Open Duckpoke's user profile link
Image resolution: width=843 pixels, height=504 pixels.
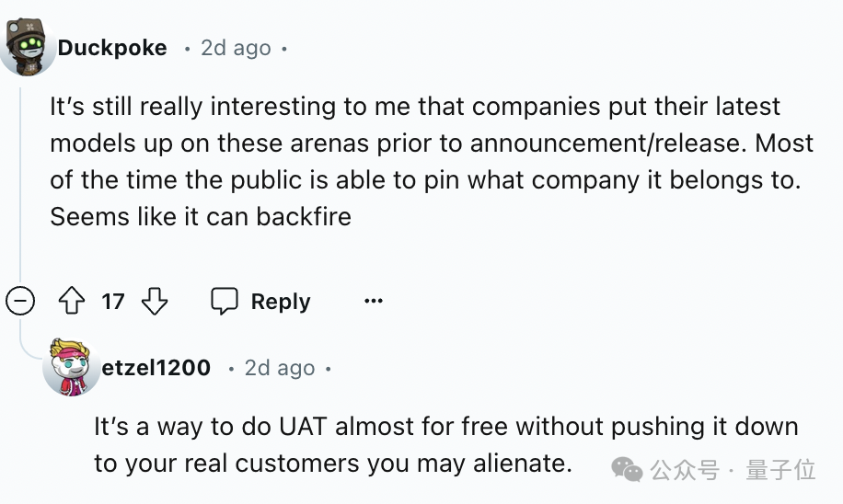click(x=111, y=48)
